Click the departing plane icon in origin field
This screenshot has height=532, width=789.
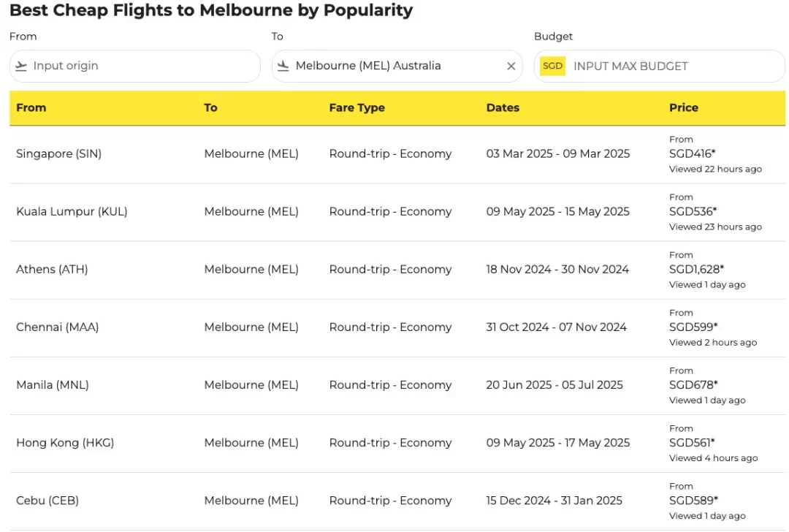point(21,66)
